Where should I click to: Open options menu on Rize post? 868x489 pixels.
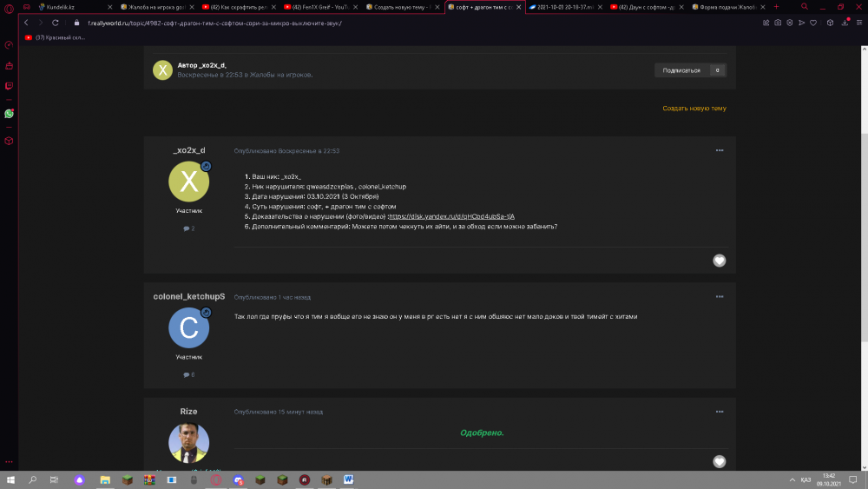719,412
